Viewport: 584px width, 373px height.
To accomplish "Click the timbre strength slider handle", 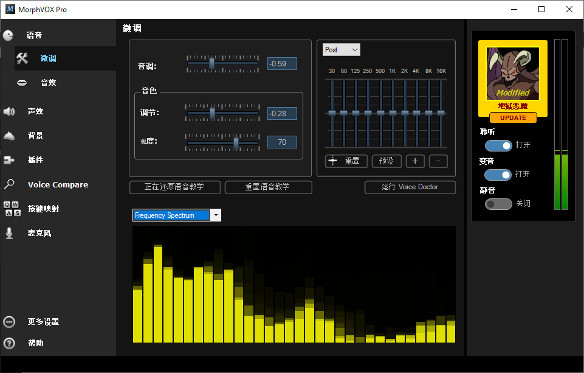I will click(x=236, y=143).
